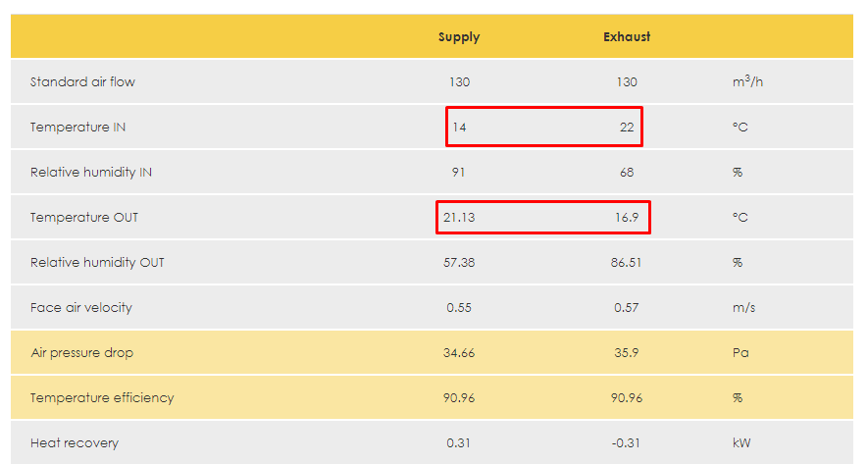Click the Temperature OUT row label
The image size is (868, 464).
click(x=84, y=218)
